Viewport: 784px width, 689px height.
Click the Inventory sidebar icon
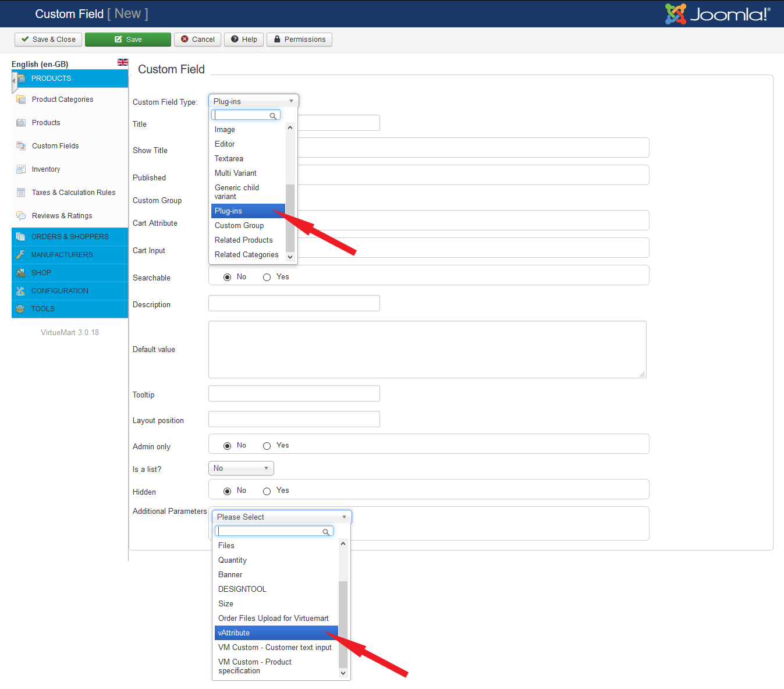coord(21,169)
